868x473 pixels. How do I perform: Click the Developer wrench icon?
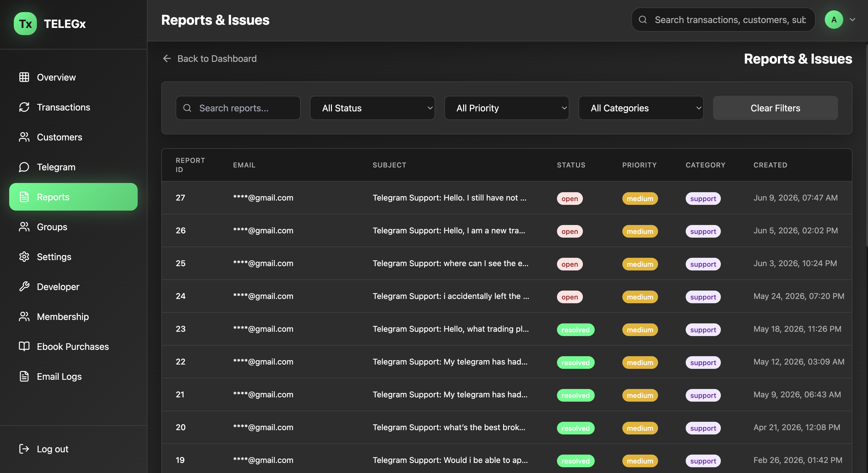(24, 287)
